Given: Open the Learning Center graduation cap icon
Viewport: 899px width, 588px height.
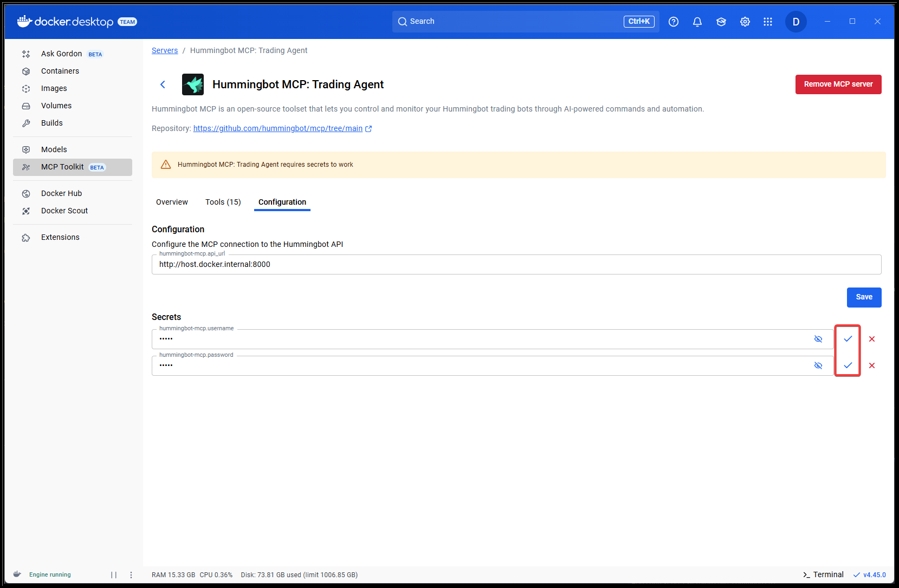Looking at the screenshot, I should click(x=721, y=22).
